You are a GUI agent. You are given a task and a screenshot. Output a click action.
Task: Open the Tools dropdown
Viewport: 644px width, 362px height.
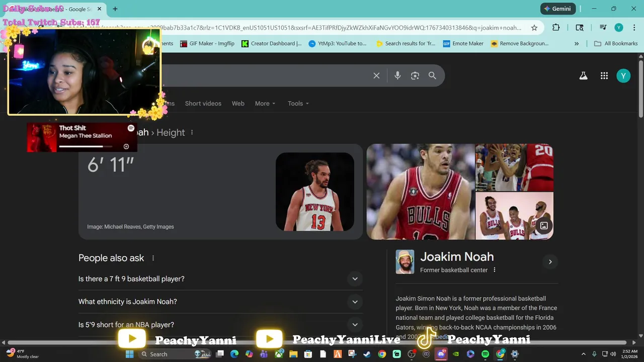(x=298, y=104)
